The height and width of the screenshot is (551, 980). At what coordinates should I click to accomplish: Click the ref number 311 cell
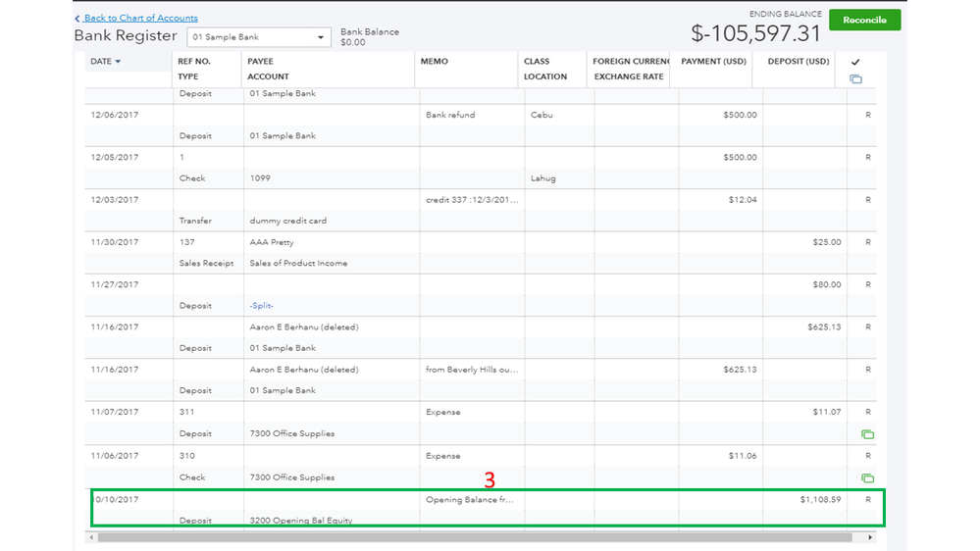(x=186, y=413)
